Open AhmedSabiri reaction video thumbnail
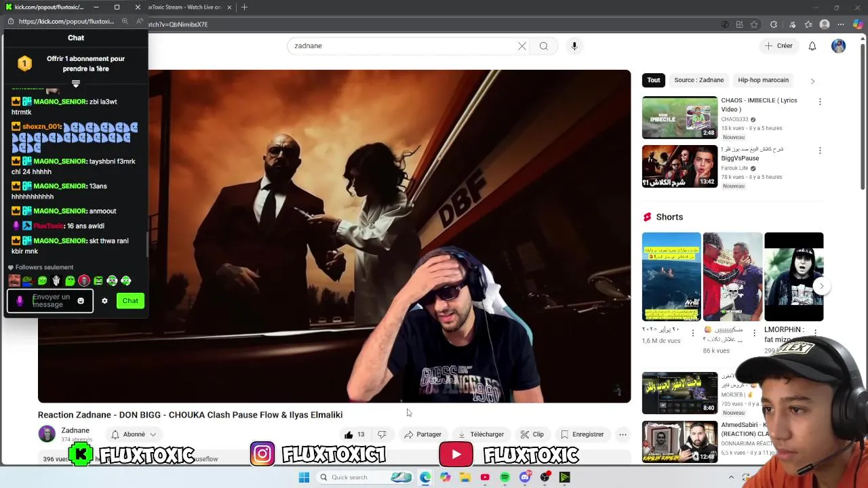868x488 pixels. click(x=679, y=442)
